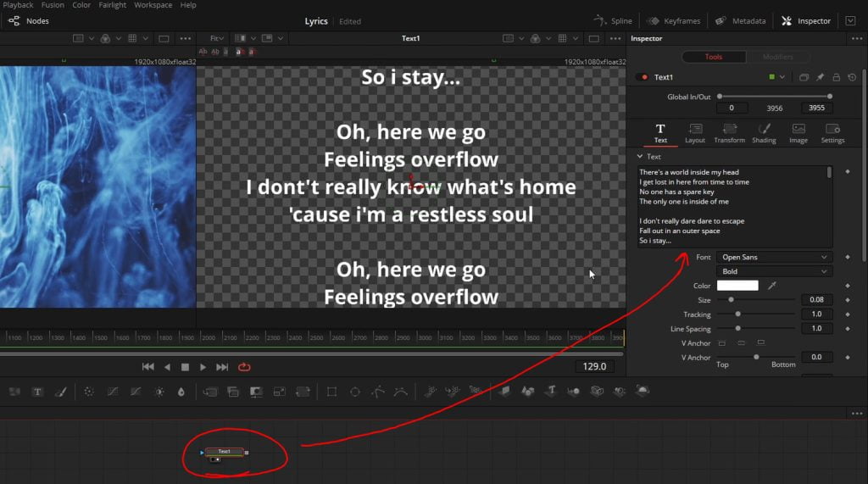Viewport: 868px width, 484px height.
Task: Add a Text 3D node
Action: tap(551, 391)
